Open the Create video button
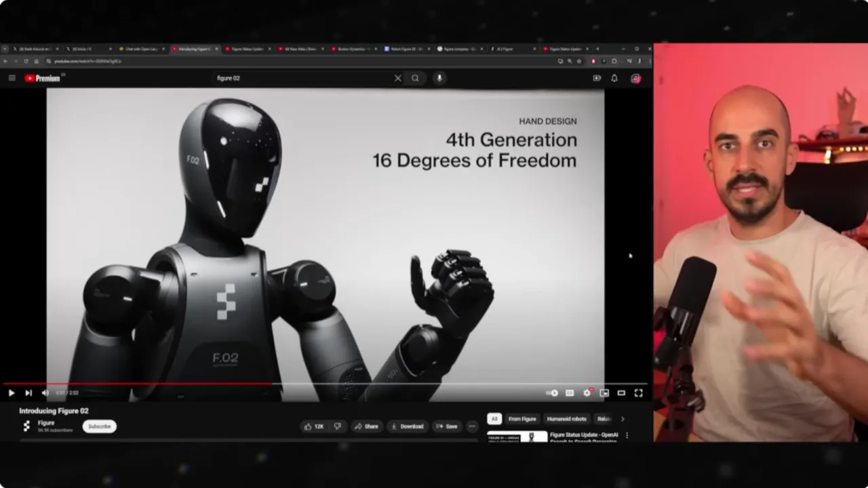Viewport: 868px width, 488px height. [597, 78]
